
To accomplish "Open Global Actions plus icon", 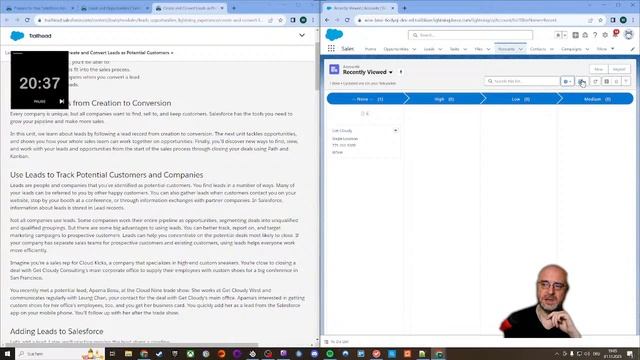I will 575,35.
